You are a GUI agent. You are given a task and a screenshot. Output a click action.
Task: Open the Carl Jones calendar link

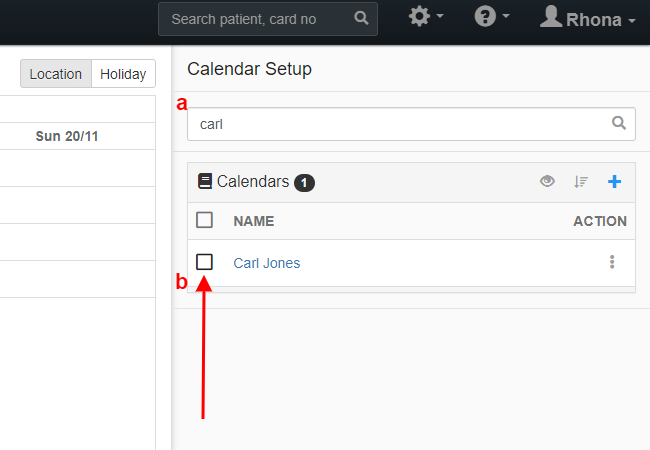267,263
